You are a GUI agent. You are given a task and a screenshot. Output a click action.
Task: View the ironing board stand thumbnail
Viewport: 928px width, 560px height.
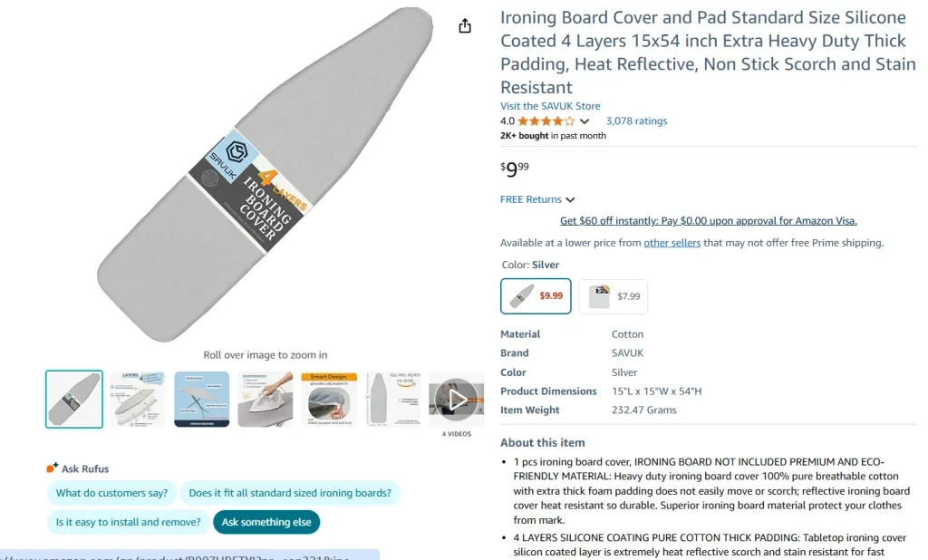coord(201,399)
